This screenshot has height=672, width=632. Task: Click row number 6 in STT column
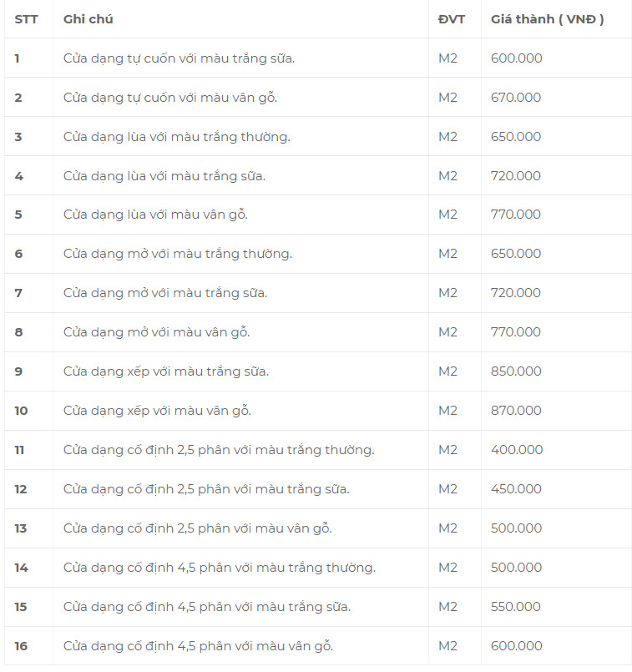[18, 254]
